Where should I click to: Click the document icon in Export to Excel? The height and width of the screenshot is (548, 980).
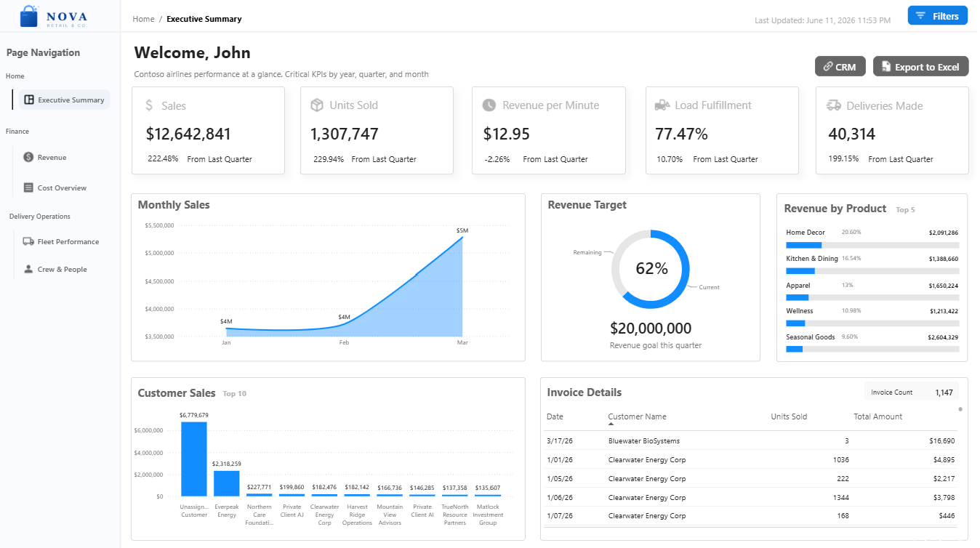(x=886, y=66)
